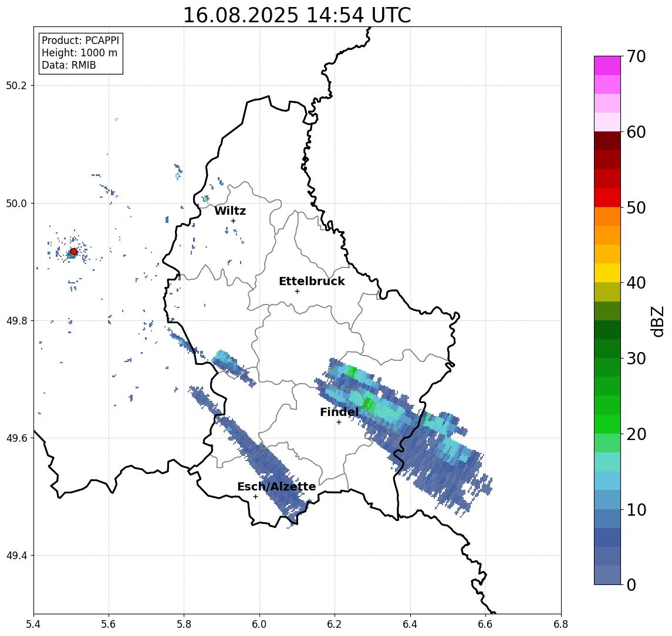Click the yellow colorbar band above 40
Image resolution: width=672 pixels, height=636 pixels.
point(607,273)
